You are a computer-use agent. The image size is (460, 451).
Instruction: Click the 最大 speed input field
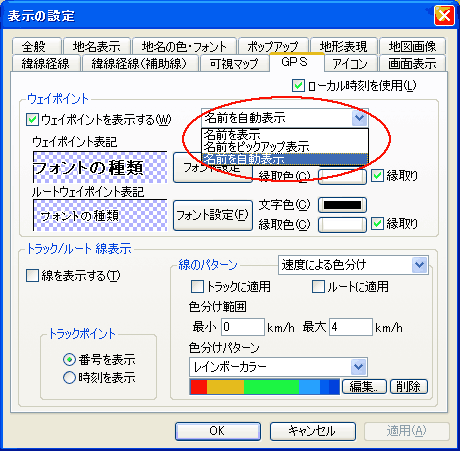pos(351,327)
